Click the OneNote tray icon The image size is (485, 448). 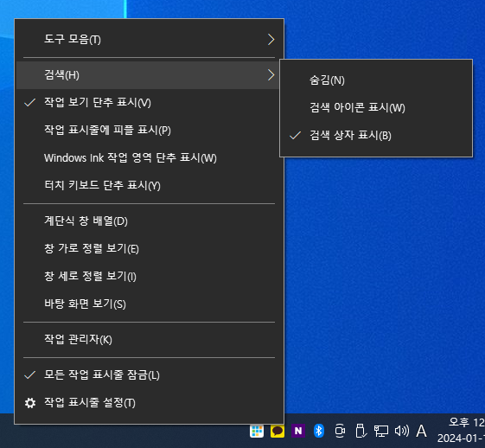(x=298, y=431)
